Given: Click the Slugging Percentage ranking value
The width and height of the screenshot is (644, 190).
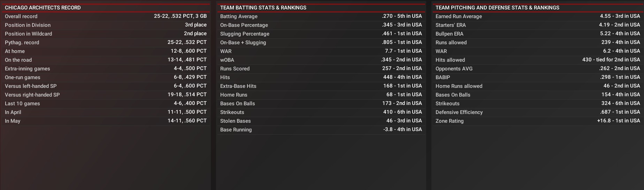Looking at the screenshot, I should [402, 33].
